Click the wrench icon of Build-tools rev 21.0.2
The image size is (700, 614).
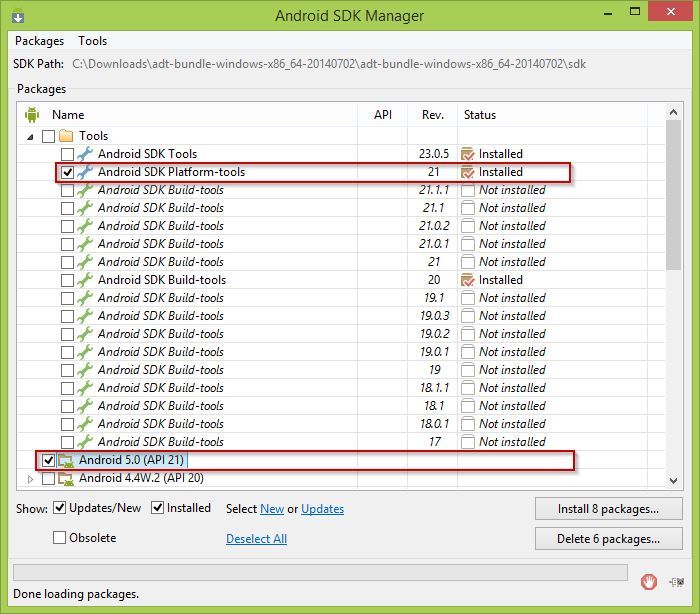[x=85, y=226]
